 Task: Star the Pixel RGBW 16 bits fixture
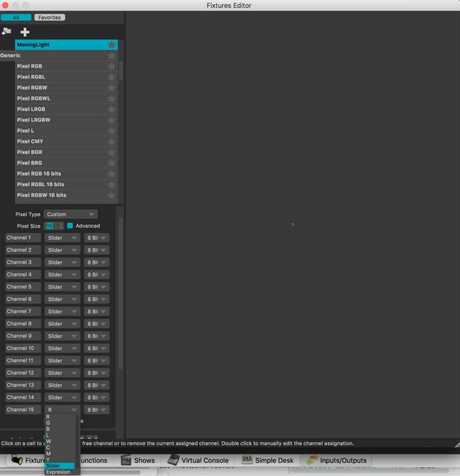pyautogui.click(x=111, y=195)
